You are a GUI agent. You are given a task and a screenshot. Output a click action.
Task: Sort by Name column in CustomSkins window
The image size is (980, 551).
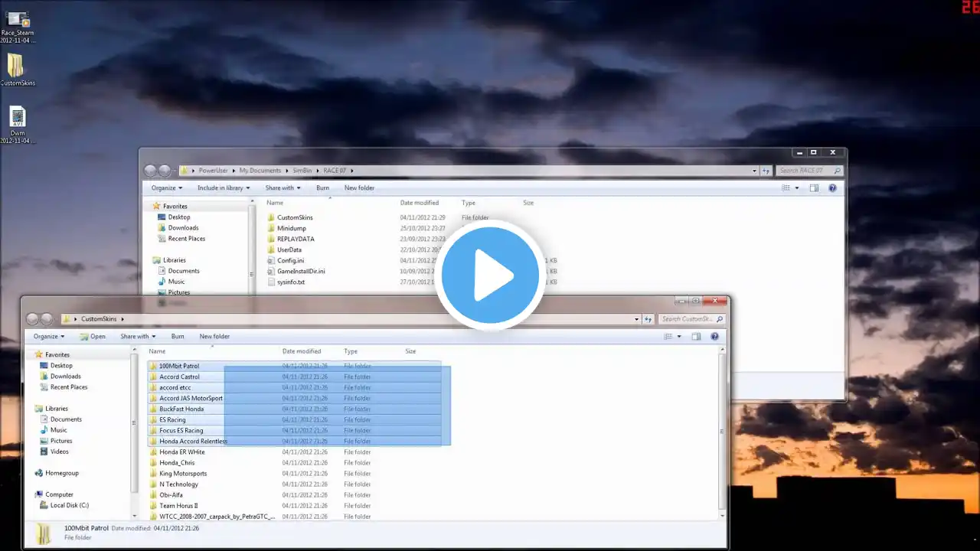click(157, 351)
